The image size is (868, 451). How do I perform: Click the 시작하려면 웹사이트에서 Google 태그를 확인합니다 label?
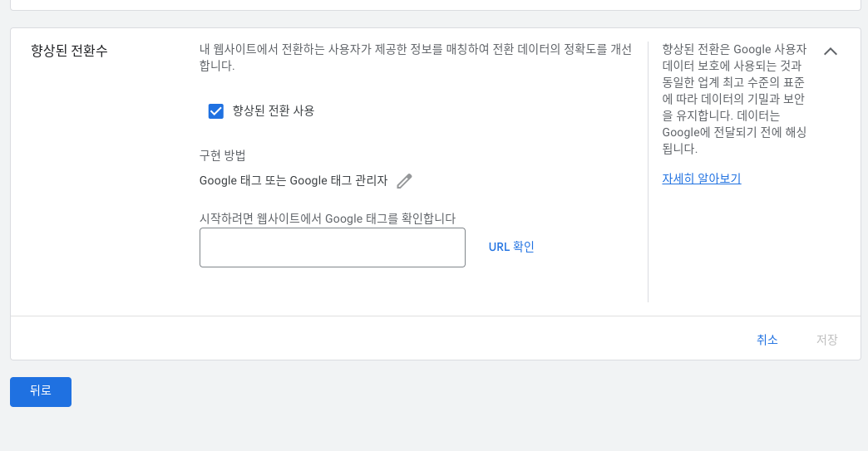(x=327, y=218)
